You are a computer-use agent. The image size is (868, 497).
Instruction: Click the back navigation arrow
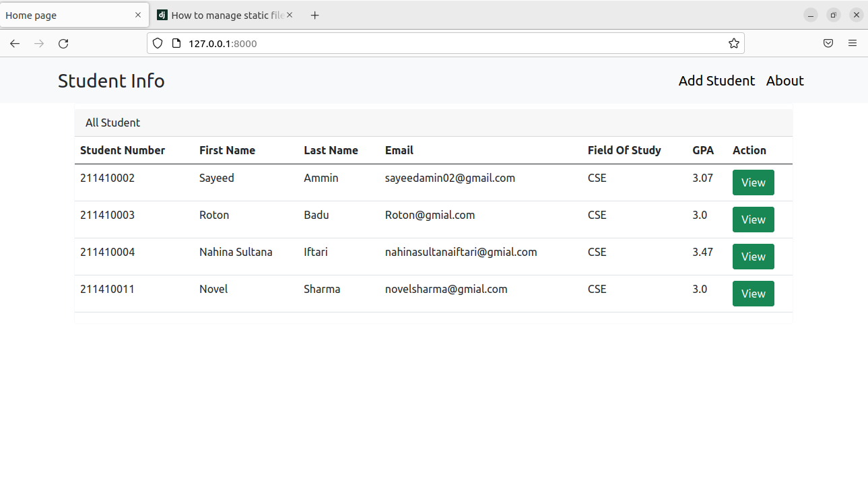coord(14,43)
